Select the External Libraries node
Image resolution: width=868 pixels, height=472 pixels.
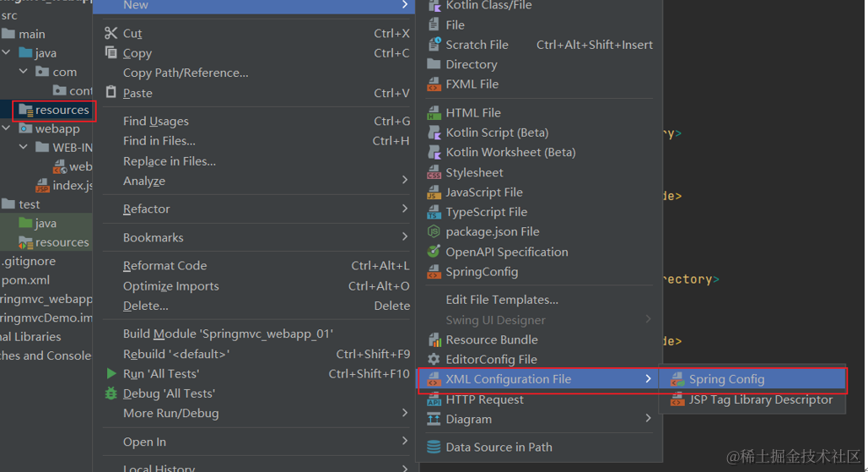pos(30,337)
